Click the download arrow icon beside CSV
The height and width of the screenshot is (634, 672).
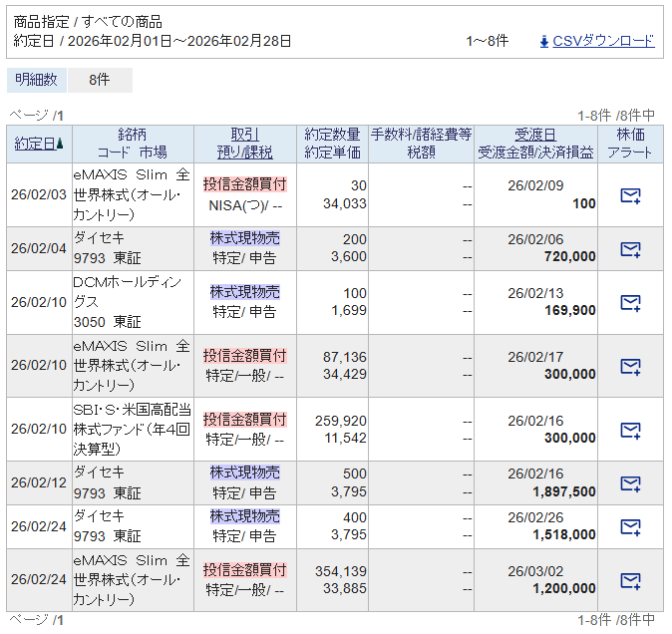tap(543, 41)
